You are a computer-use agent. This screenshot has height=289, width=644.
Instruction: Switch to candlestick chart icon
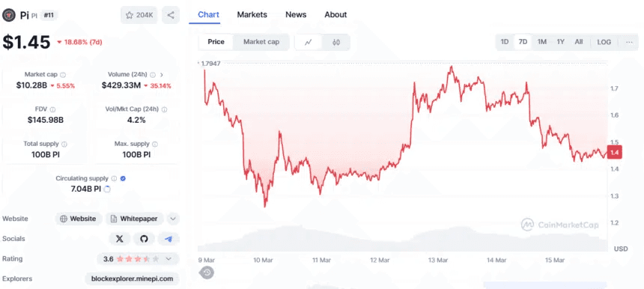point(336,42)
